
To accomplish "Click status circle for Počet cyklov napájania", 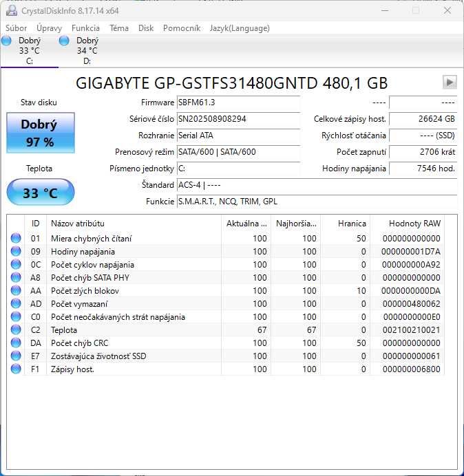I will point(16,264).
